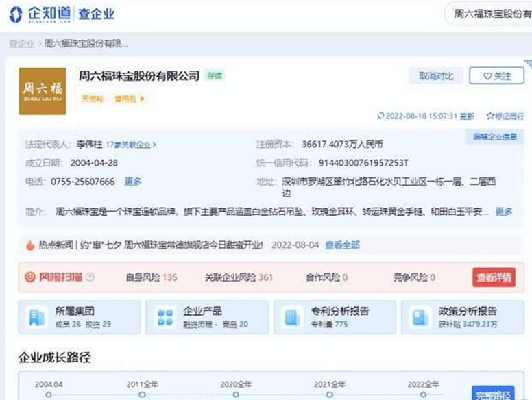Image resolution: width=532 pixels, height=400 pixels.
Task: Click 自身风险 135 entry
Action: pos(152,277)
